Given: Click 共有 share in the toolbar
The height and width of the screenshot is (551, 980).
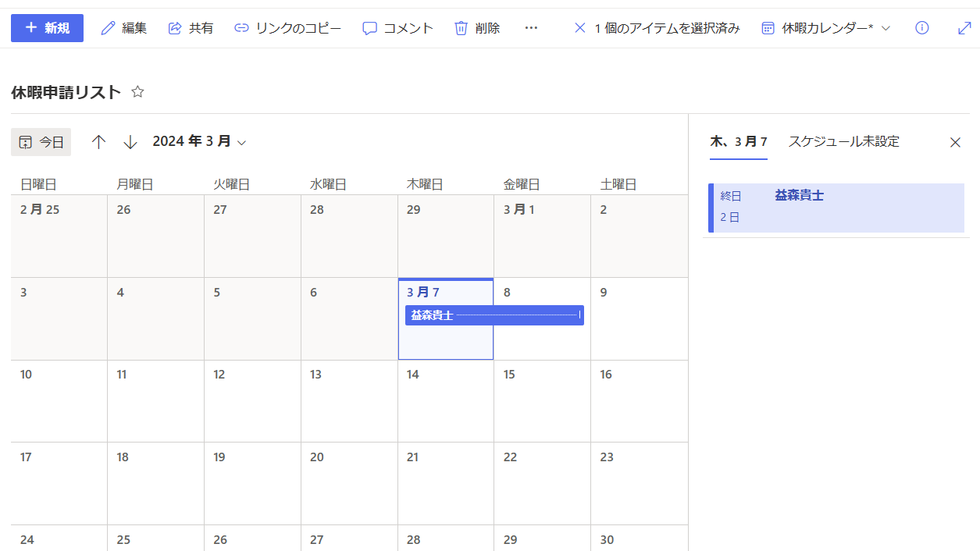Looking at the screenshot, I should point(191,28).
